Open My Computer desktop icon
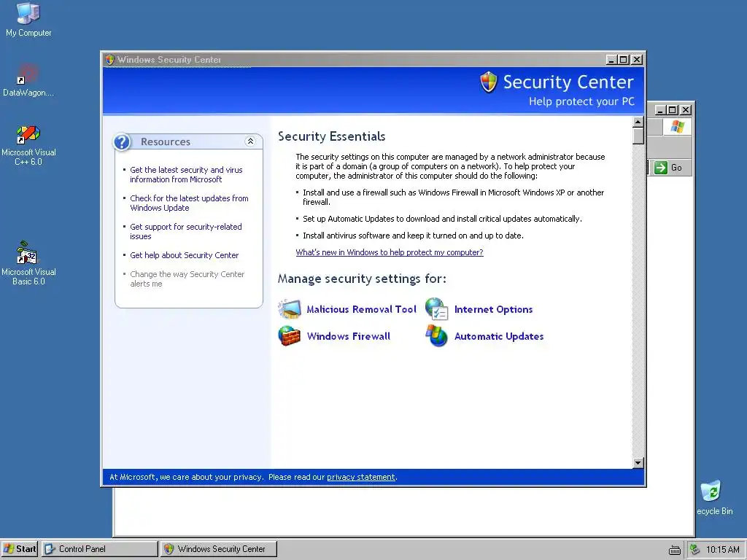The width and height of the screenshot is (747, 560). (28, 13)
